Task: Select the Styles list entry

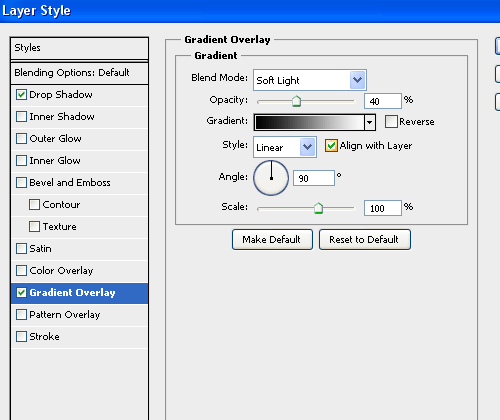Action: (79, 48)
